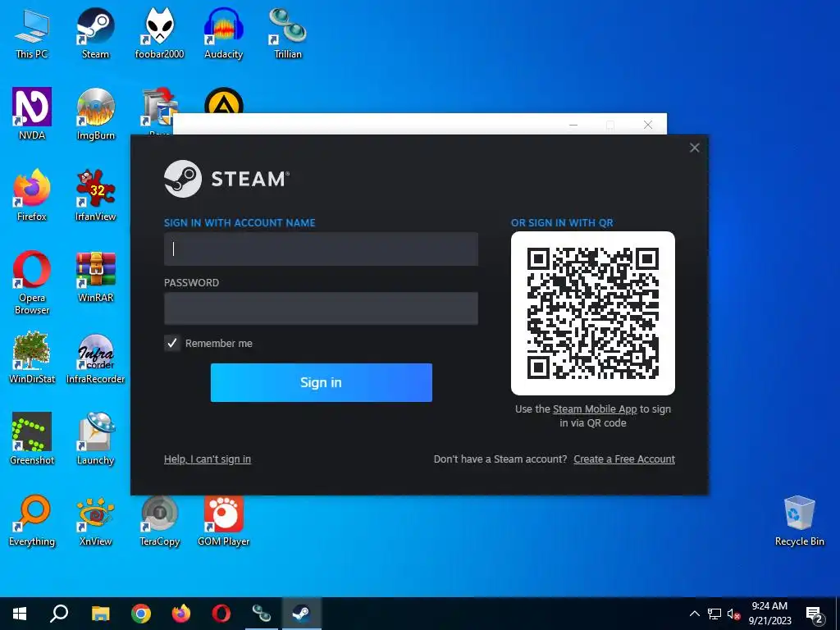This screenshot has height=630, width=840.
Task: Open Chrome from the taskbar
Action: (141, 614)
